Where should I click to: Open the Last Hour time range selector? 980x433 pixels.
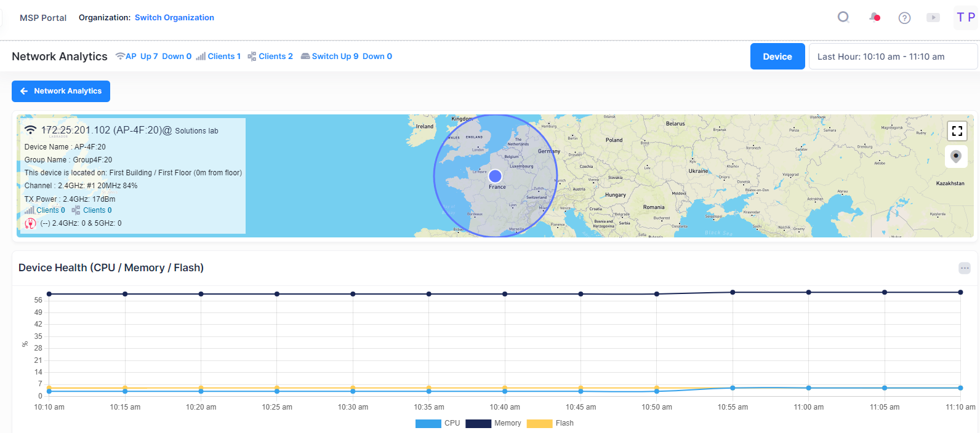893,57
